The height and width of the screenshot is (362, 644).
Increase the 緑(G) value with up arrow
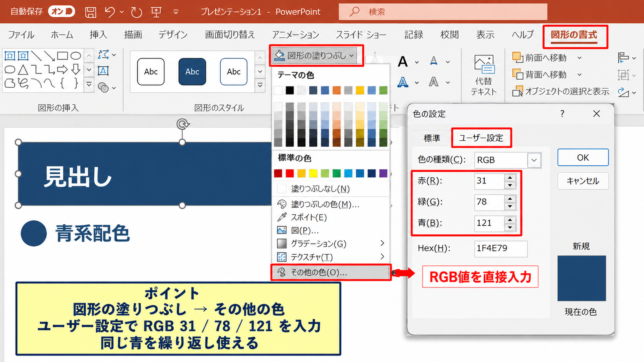[510, 198]
